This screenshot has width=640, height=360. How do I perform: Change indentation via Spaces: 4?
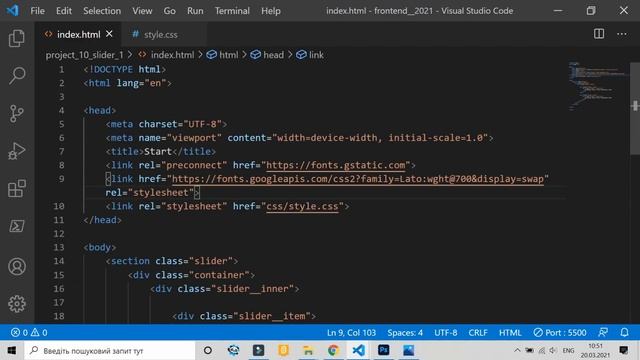[405, 332]
